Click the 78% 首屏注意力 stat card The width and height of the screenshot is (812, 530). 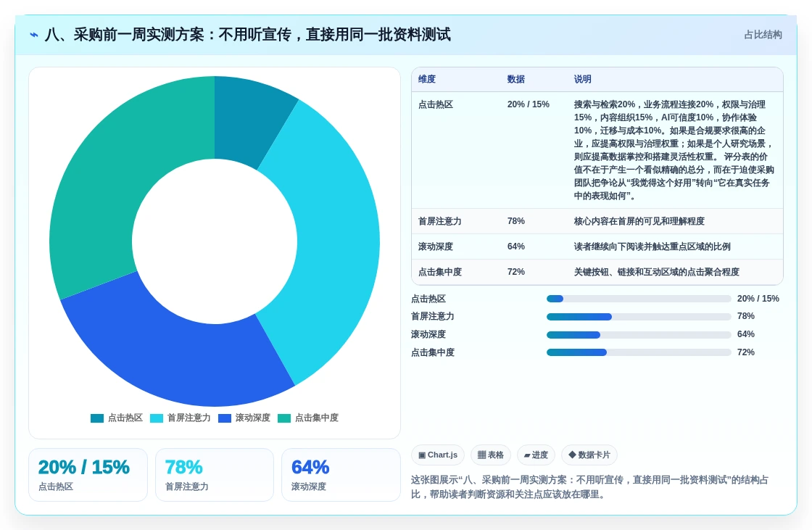tap(215, 475)
